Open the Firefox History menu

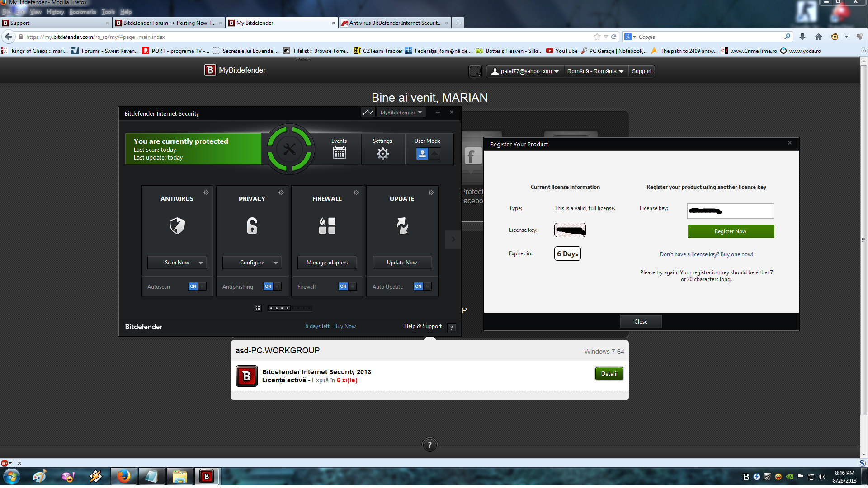pos(56,12)
